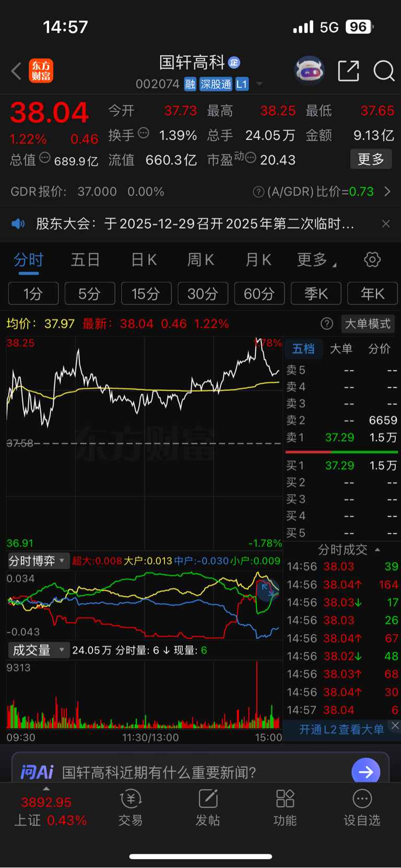This screenshot has width=401, height=868.
Task: Switch to the 日K chart tab
Action: point(144,259)
